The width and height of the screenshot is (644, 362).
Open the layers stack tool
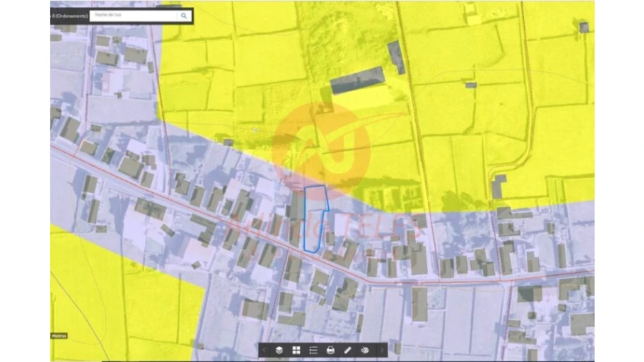(x=279, y=350)
